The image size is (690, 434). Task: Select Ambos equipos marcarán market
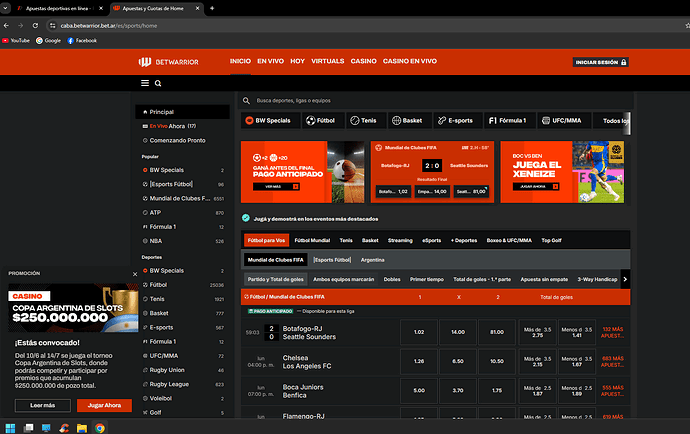point(343,279)
